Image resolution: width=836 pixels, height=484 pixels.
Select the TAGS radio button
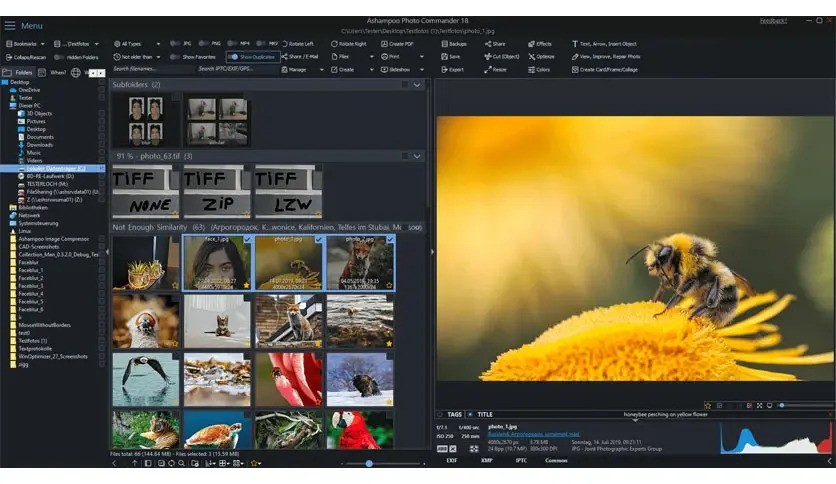click(440, 414)
